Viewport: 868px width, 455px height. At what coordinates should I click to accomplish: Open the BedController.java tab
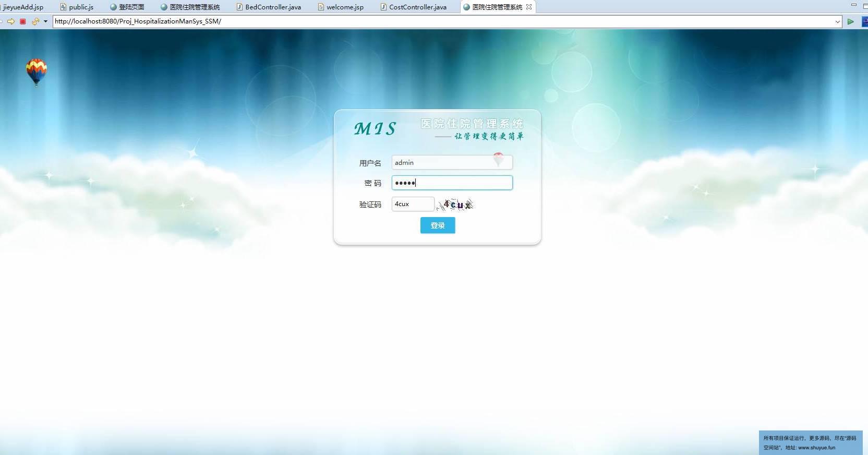pyautogui.click(x=268, y=7)
